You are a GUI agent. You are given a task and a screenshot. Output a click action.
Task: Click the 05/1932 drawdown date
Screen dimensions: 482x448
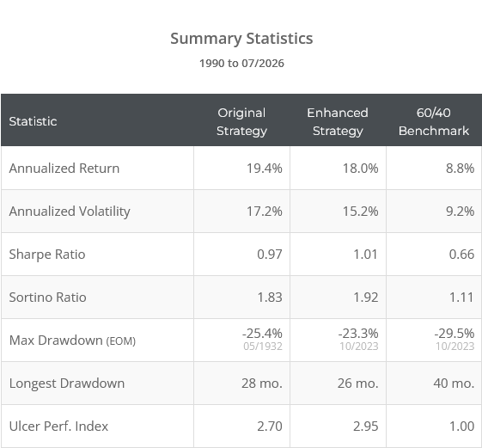tap(263, 347)
